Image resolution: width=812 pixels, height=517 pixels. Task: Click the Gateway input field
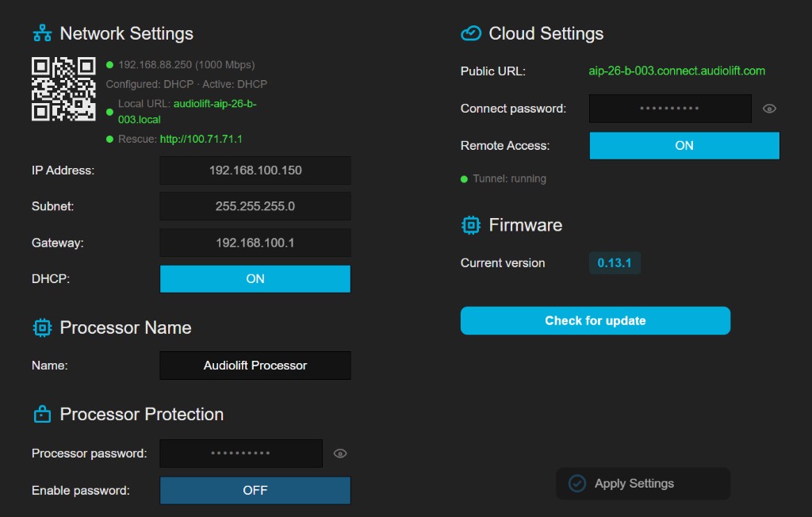(x=255, y=243)
